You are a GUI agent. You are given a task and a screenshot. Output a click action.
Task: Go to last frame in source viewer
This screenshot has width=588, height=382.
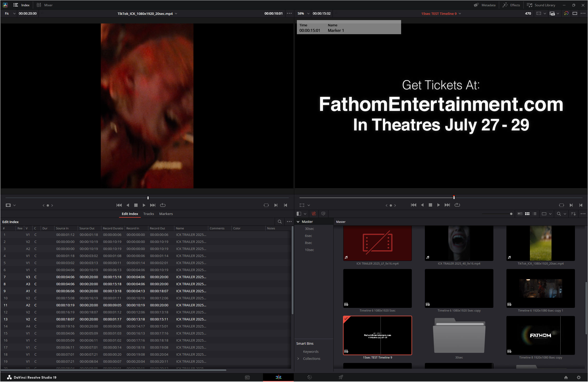[153, 205]
